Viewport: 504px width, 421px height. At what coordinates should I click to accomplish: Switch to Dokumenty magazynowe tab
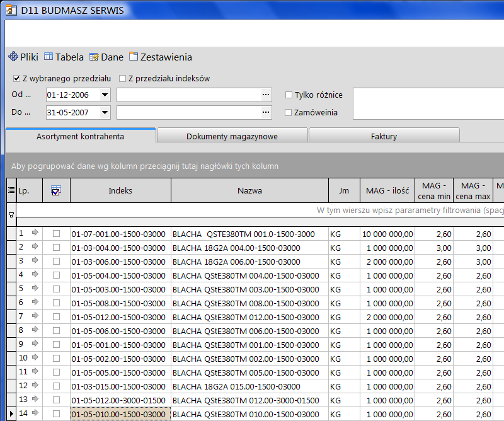tap(232, 136)
